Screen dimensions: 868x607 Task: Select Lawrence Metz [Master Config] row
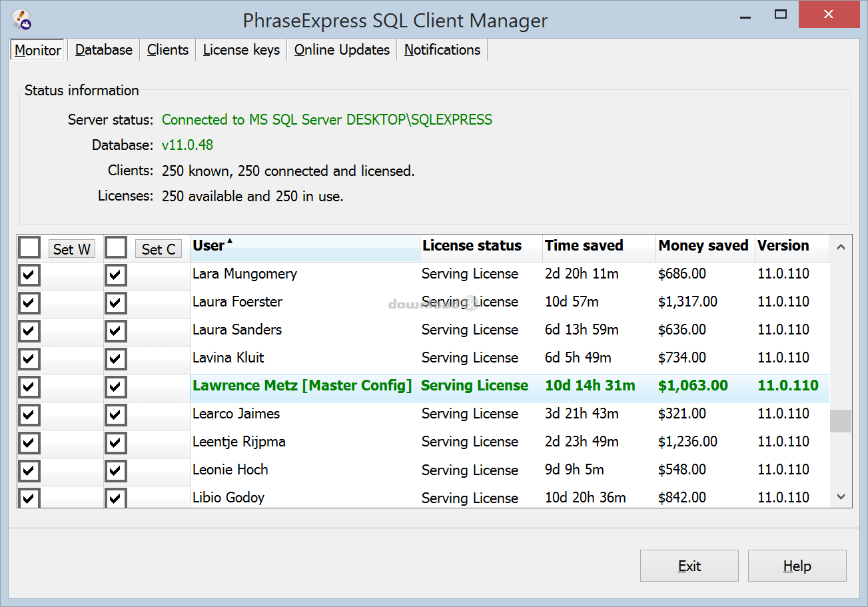510,388
